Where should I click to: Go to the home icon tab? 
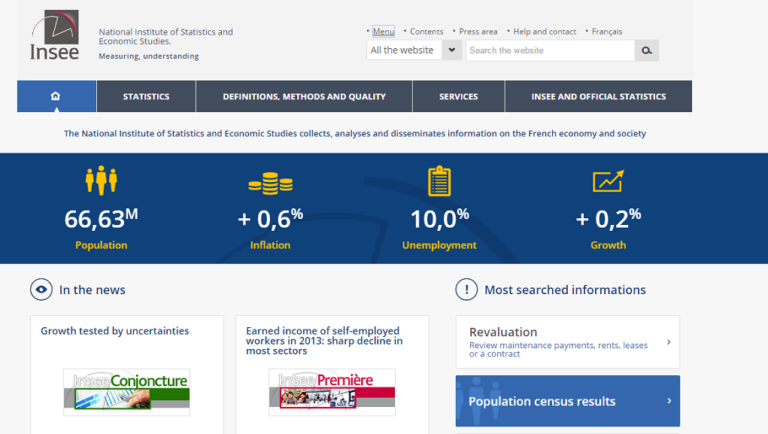point(56,96)
